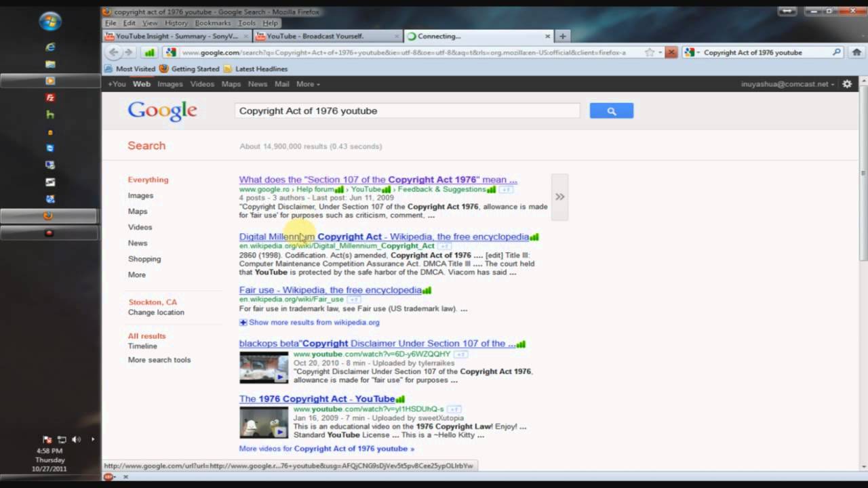Select Shopping in the left sidebar

144,259
